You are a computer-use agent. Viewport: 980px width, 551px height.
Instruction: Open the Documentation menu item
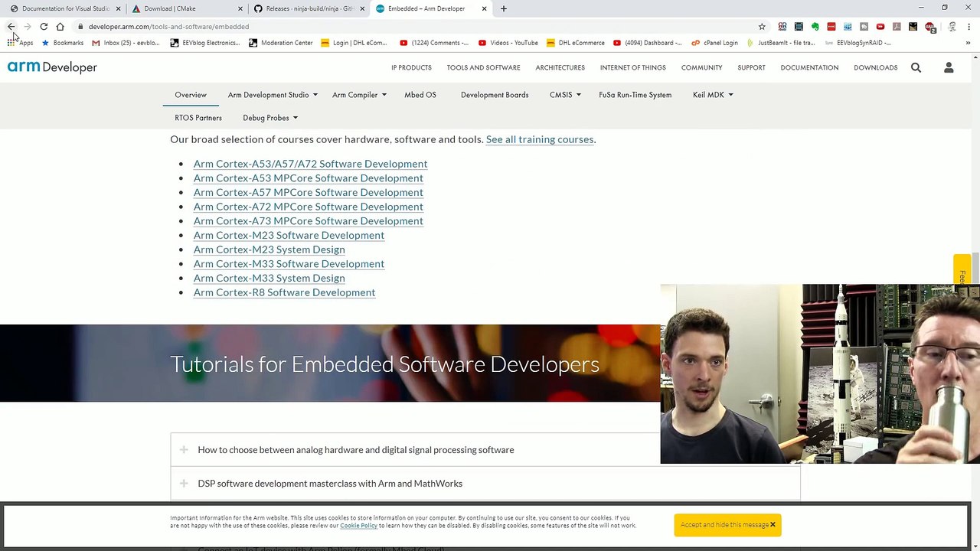pos(809,67)
